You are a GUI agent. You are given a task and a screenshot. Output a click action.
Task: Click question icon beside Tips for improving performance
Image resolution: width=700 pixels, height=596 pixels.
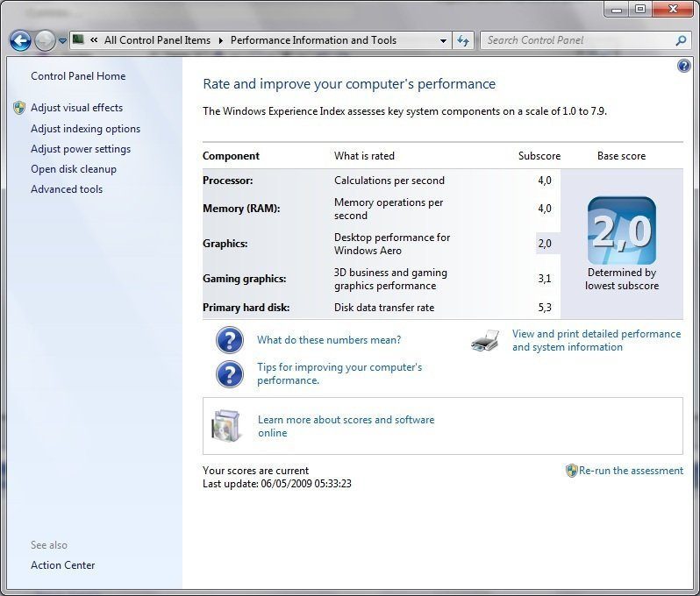pyautogui.click(x=230, y=374)
